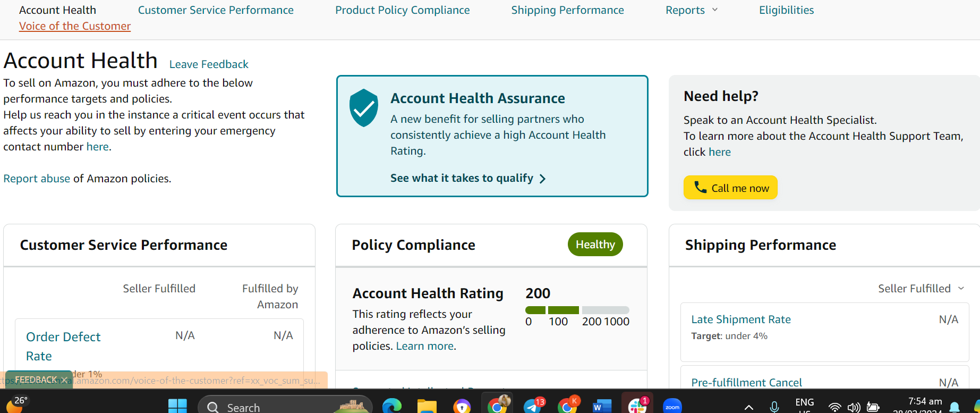
Task: Click the Seller Fulfilled column header in Customer Service
Action: pyautogui.click(x=159, y=289)
